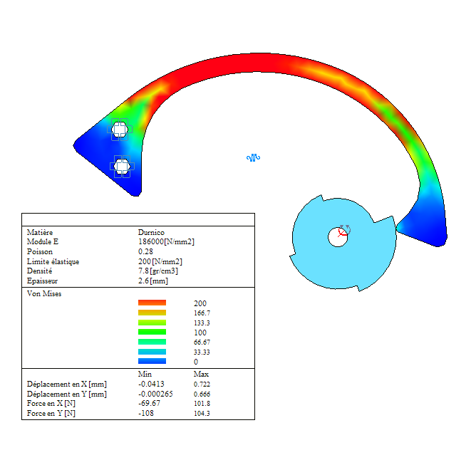
Task: Click the rotation axis marker inside the cam hole
Action: 343,232
